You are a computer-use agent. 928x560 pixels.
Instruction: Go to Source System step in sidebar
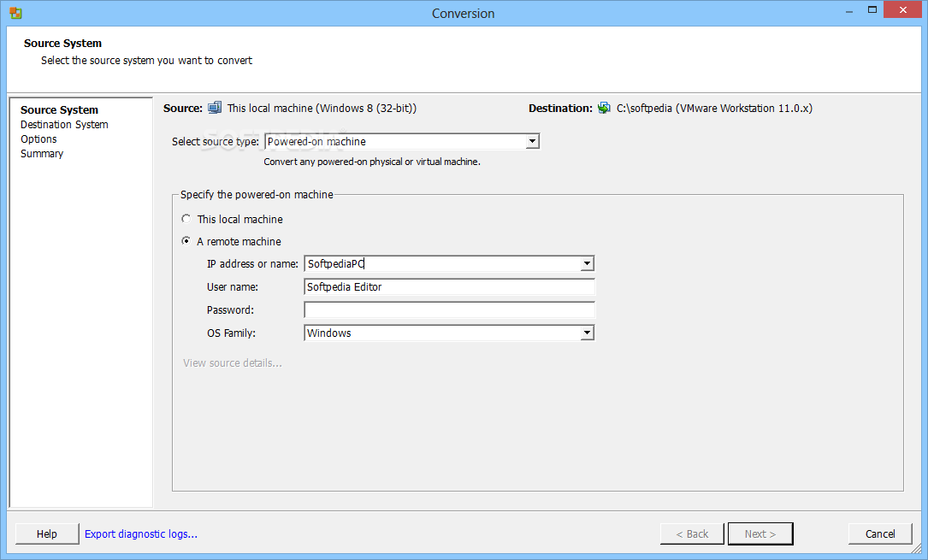coord(59,110)
